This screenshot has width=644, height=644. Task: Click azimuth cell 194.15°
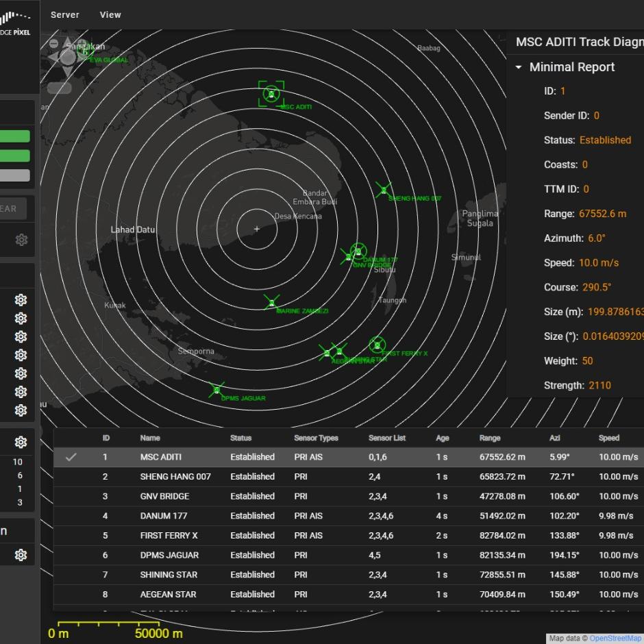(x=565, y=556)
